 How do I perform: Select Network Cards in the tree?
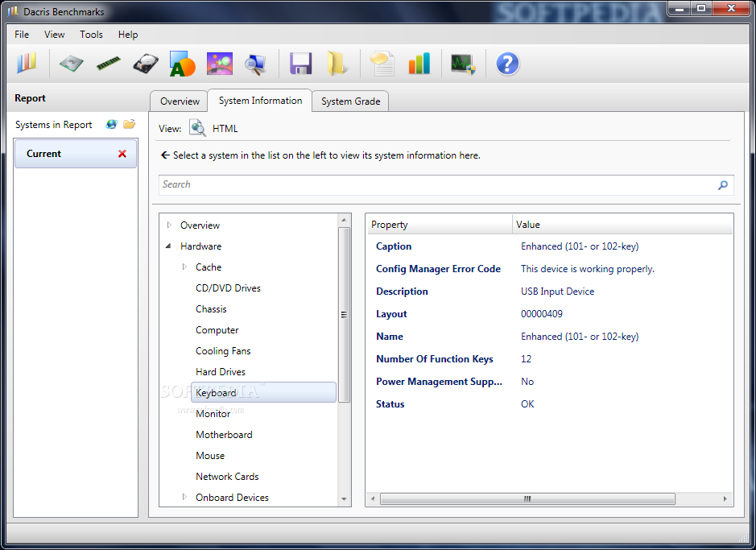[x=227, y=477]
